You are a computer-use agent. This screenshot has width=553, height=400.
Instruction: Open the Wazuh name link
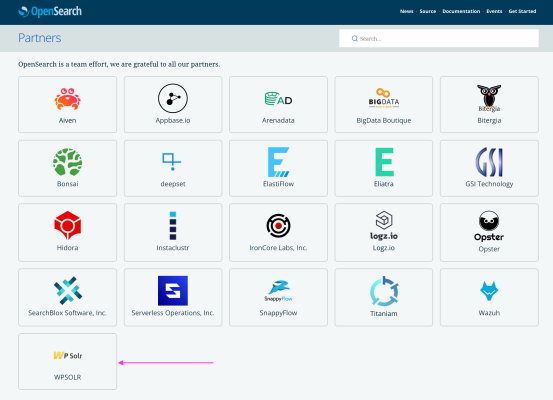coord(489,313)
